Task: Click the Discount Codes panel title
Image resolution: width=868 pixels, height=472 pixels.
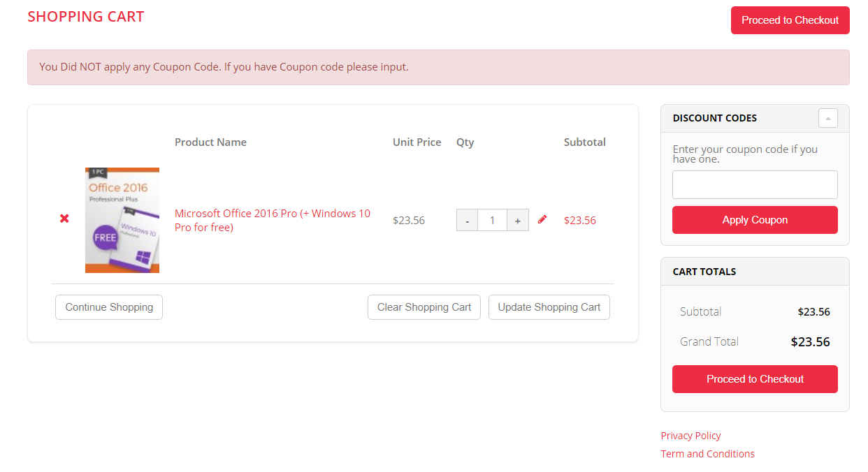Action: coord(714,118)
